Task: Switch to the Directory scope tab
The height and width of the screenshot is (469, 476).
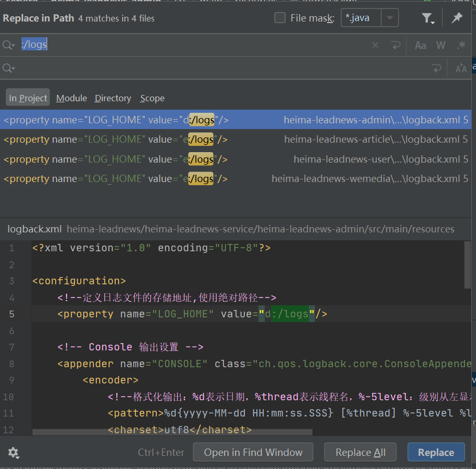Action: pos(113,98)
